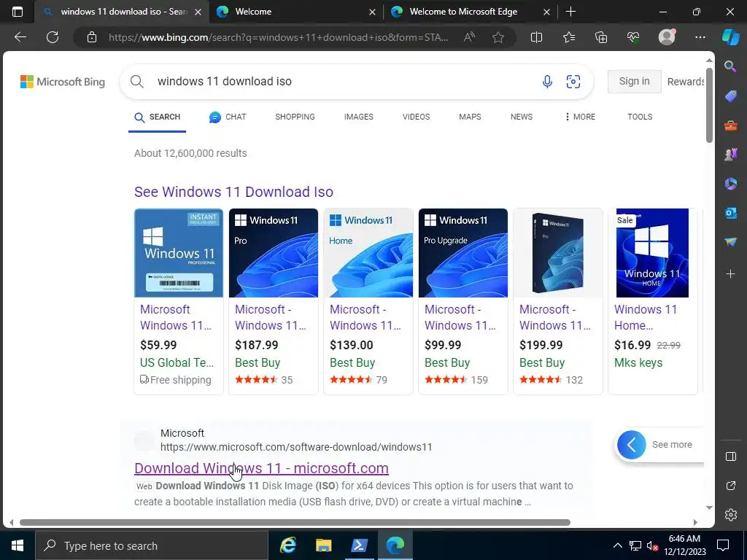Click the Sign in button
The height and width of the screenshot is (560, 747).
[634, 82]
